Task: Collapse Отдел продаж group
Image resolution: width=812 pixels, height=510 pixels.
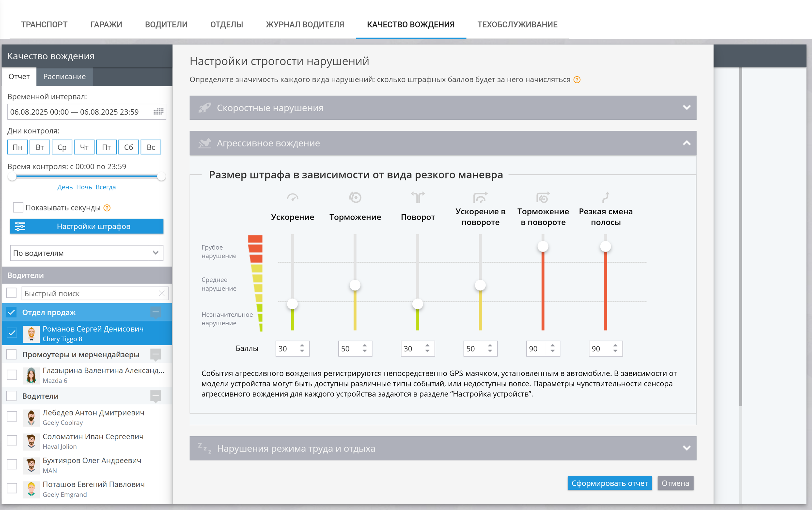Action: pyautogui.click(x=156, y=313)
